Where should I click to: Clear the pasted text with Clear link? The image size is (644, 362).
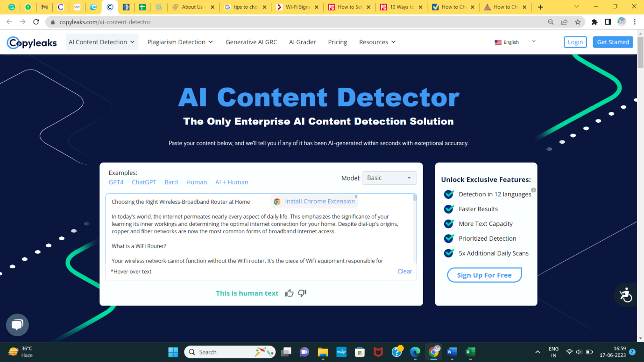tap(404, 271)
